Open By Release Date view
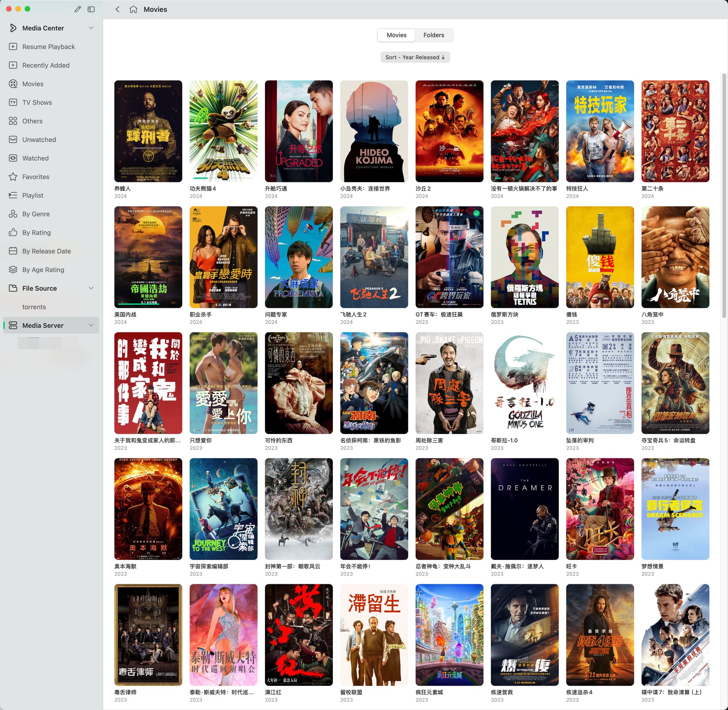Viewport: 728px width, 710px height. (x=46, y=251)
